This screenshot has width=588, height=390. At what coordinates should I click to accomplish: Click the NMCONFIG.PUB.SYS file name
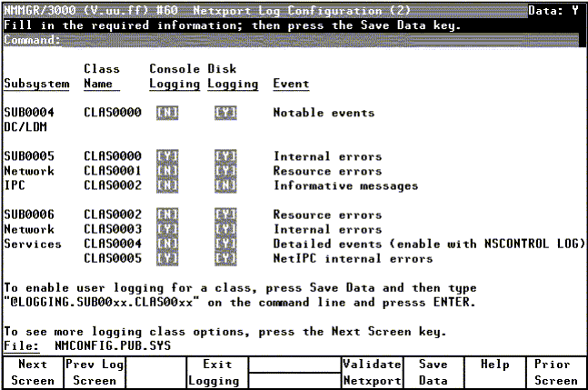[113, 345]
